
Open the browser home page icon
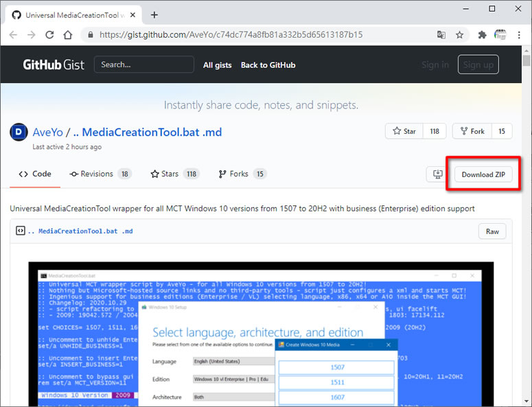click(x=68, y=34)
